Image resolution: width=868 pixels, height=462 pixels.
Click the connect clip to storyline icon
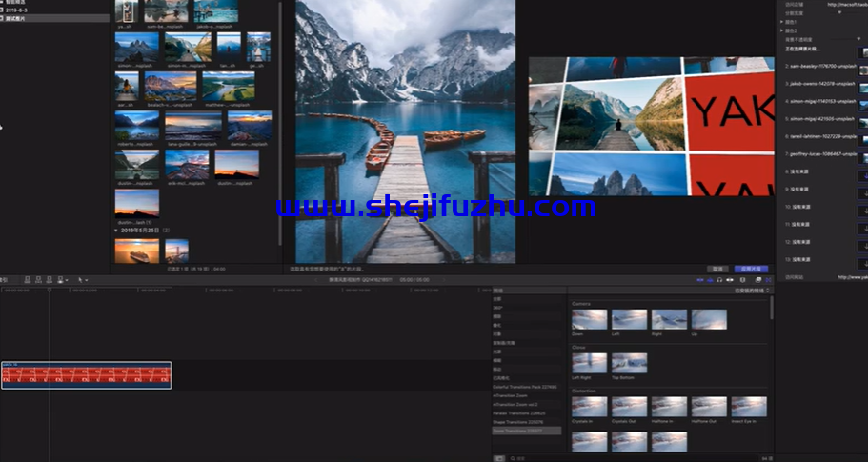(28, 280)
